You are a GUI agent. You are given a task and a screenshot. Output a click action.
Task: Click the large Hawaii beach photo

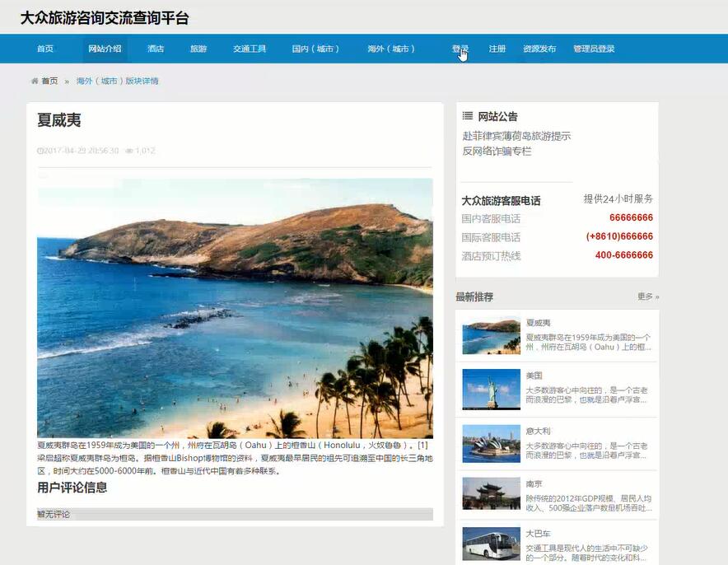coord(235,308)
